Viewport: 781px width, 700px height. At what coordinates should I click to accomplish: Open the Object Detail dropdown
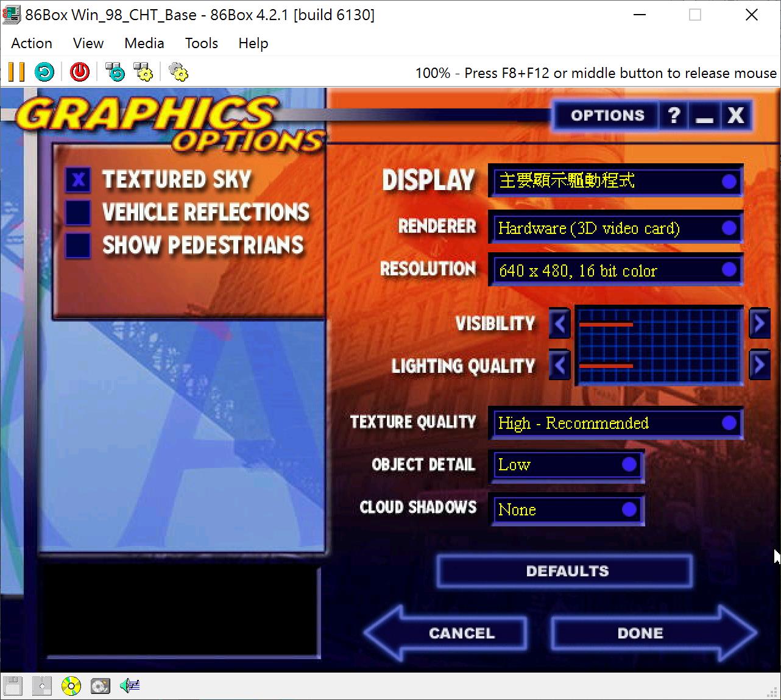coord(567,465)
